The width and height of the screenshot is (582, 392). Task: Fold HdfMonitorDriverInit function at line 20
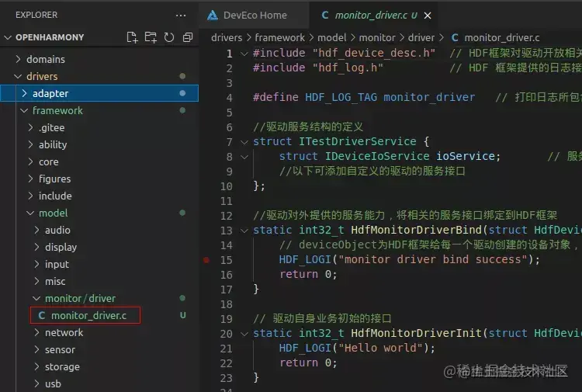point(244,334)
